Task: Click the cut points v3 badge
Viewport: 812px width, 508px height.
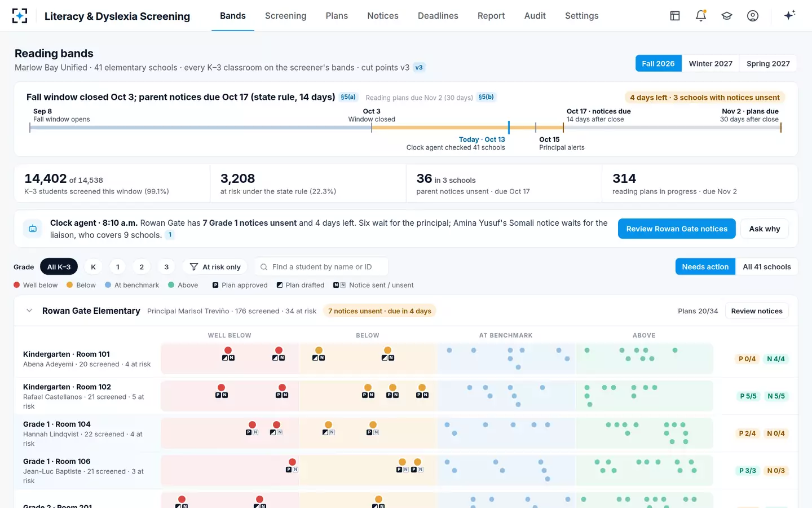Action: (x=419, y=67)
